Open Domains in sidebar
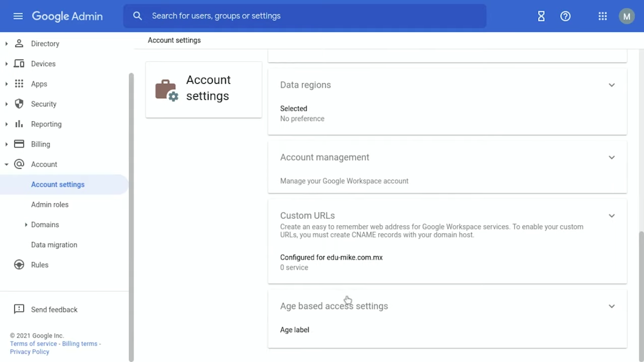Viewport: 644px width, 362px height. (45, 225)
